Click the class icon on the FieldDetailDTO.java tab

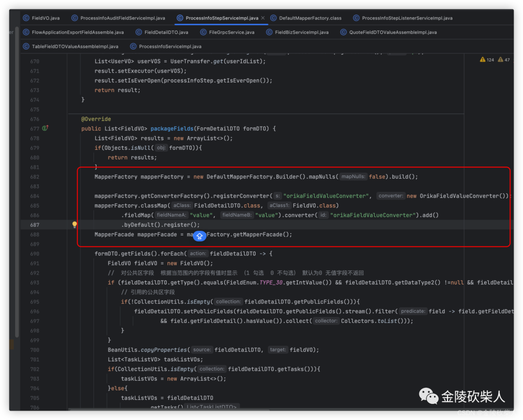coord(138,32)
